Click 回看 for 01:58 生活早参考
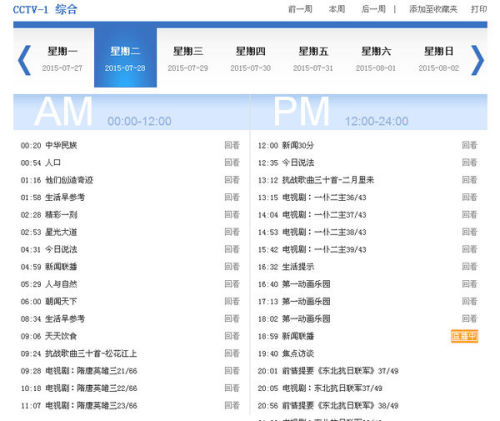The image size is (500, 421). point(232,197)
